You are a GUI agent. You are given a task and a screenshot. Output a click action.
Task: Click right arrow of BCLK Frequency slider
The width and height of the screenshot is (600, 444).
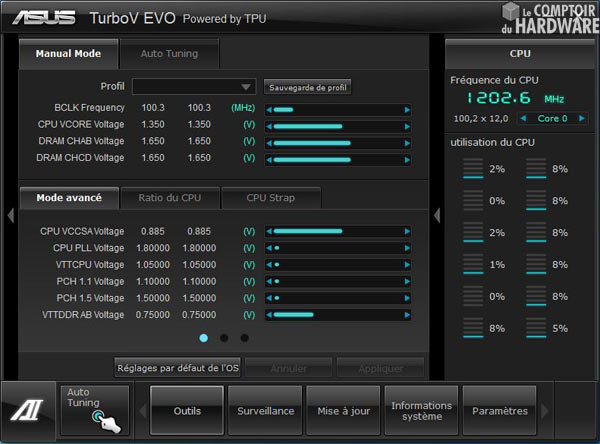pos(407,108)
